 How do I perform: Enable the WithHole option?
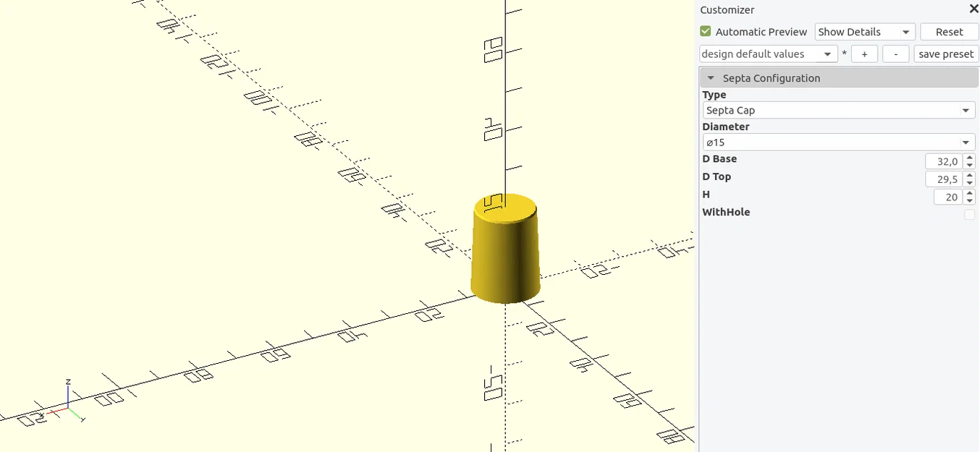coord(970,214)
